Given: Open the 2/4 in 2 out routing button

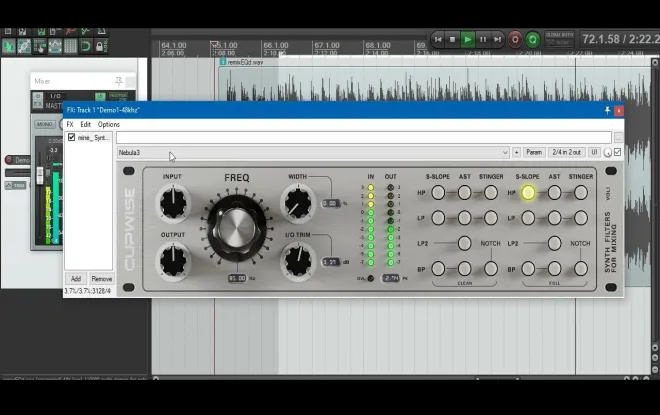Looking at the screenshot, I should click(567, 152).
